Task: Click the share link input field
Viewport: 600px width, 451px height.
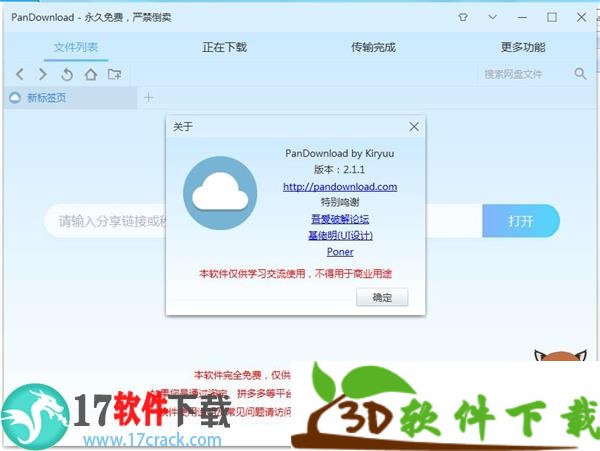Action: 263,221
